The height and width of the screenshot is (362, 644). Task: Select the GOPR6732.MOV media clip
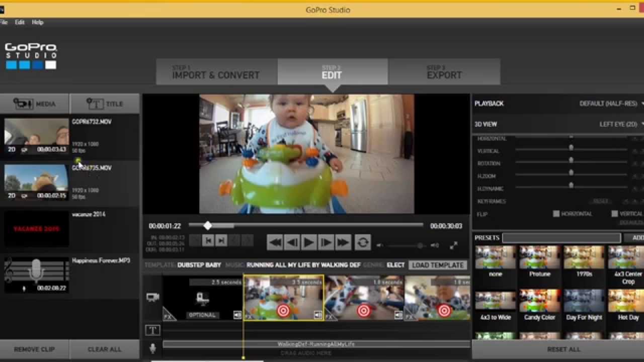69,137
